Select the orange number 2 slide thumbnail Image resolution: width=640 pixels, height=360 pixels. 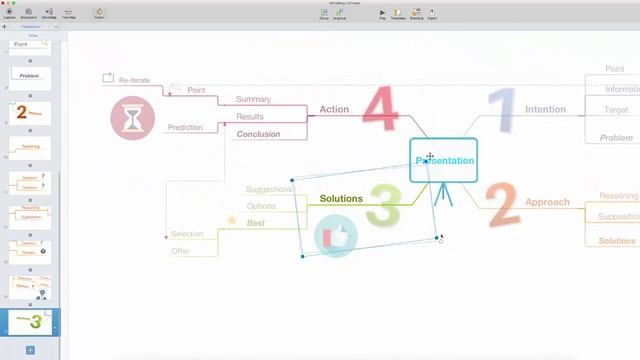pos(30,113)
